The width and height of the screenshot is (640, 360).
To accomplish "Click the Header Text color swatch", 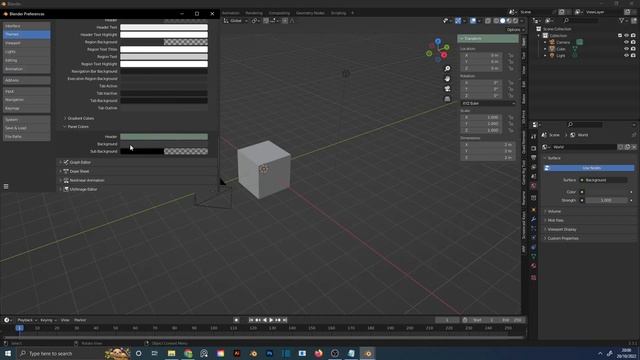I will (164, 27).
